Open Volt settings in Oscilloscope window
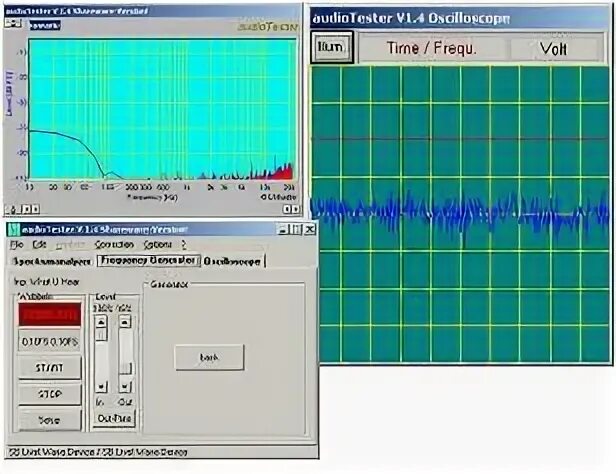The width and height of the screenshot is (616, 474). click(553, 49)
